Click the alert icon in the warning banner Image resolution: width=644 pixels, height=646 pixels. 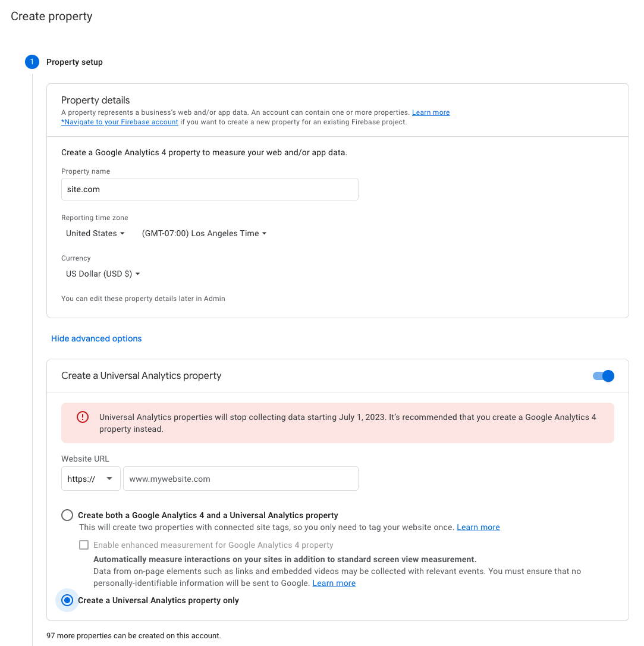(x=83, y=417)
